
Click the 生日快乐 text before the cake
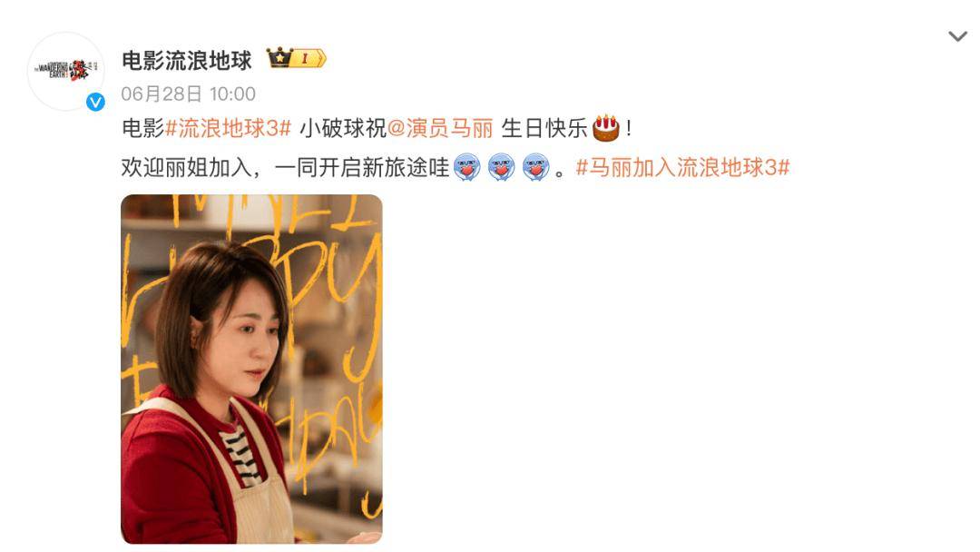[544, 128]
